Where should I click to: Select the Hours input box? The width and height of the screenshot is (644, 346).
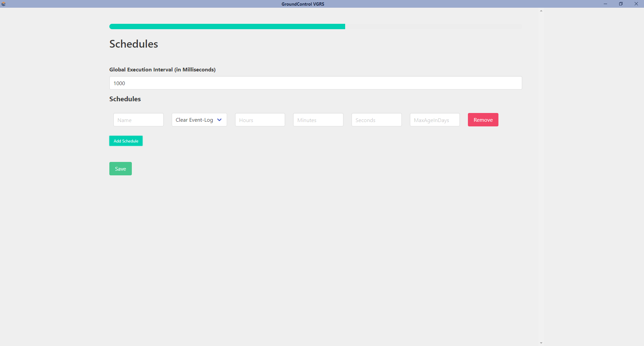click(x=260, y=120)
